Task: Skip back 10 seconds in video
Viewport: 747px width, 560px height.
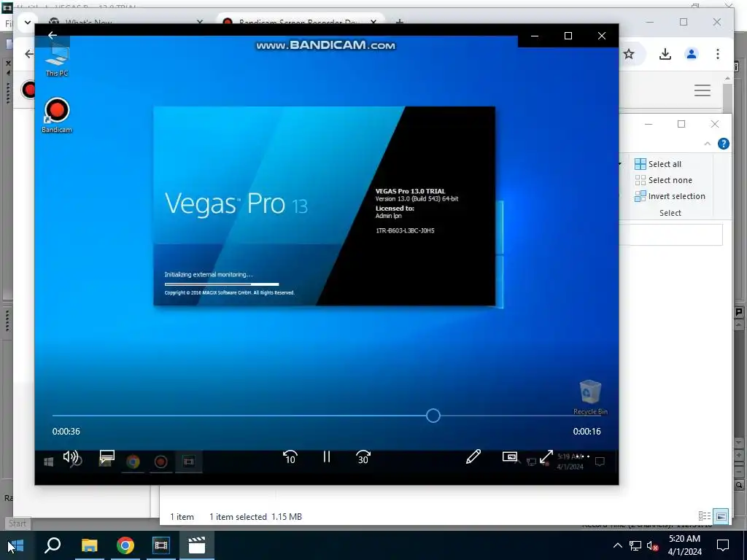Action: (x=290, y=457)
